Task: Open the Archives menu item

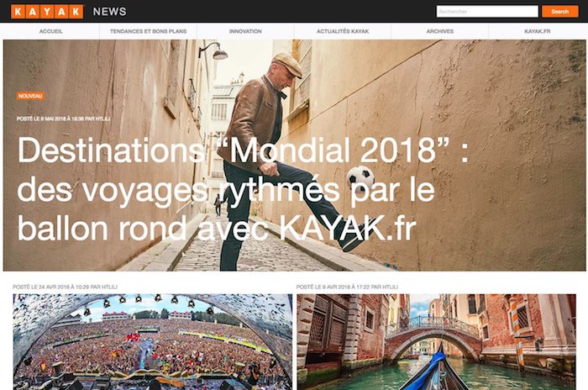Action: [440, 31]
